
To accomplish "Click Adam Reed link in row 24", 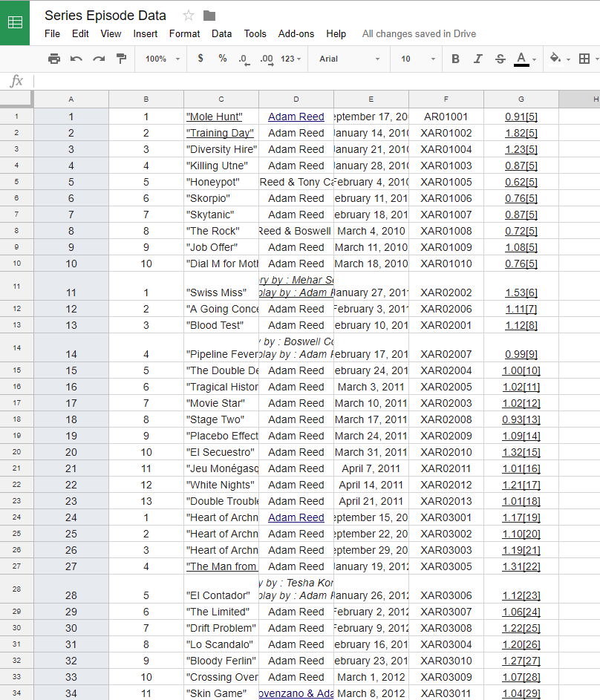I will [296, 517].
